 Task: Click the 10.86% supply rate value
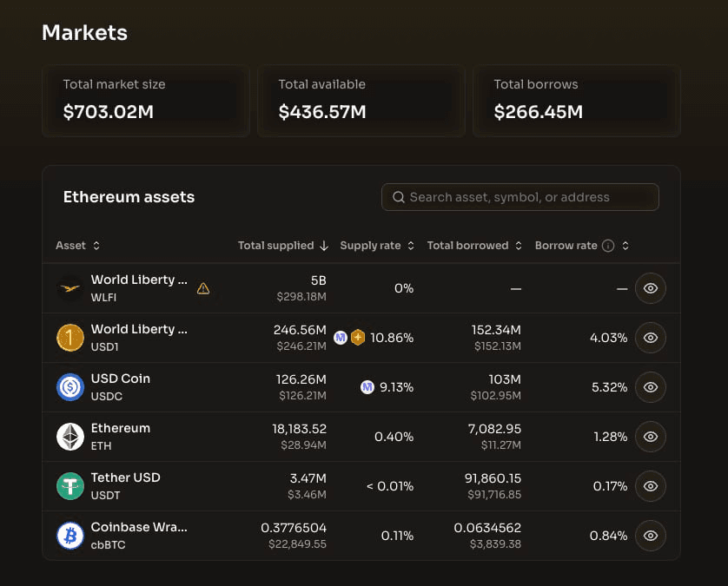click(392, 338)
